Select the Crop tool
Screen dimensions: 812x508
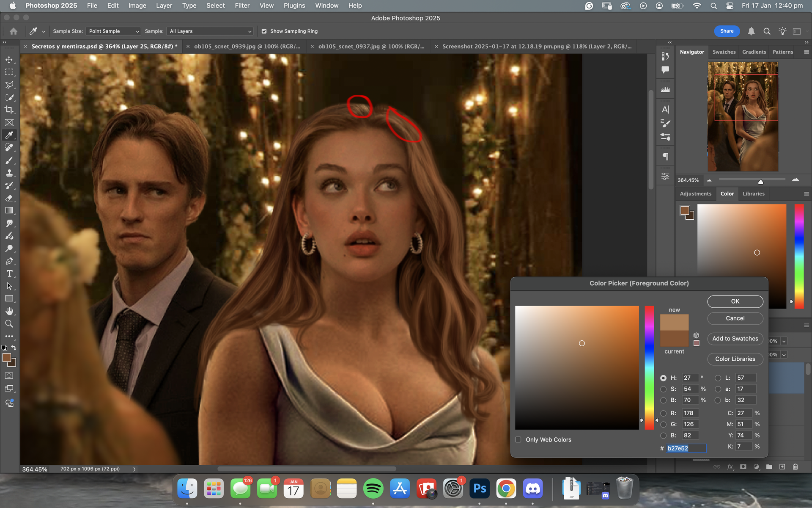click(x=9, y=110)
